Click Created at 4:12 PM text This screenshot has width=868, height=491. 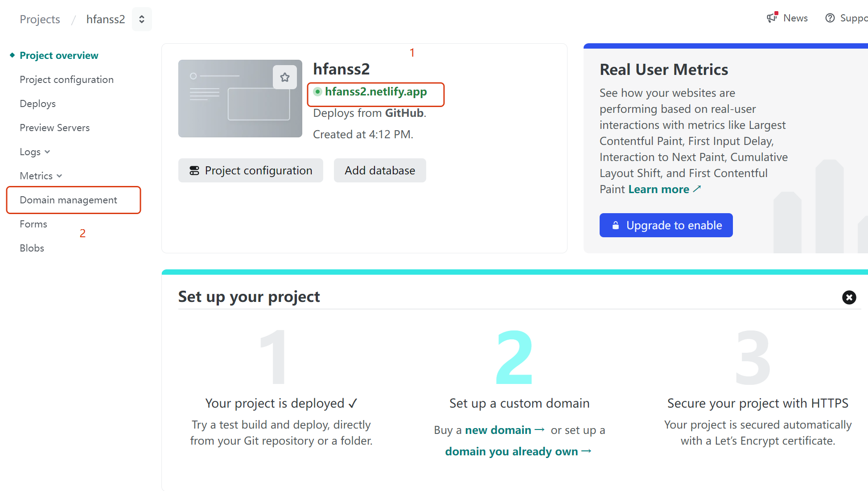363,134
